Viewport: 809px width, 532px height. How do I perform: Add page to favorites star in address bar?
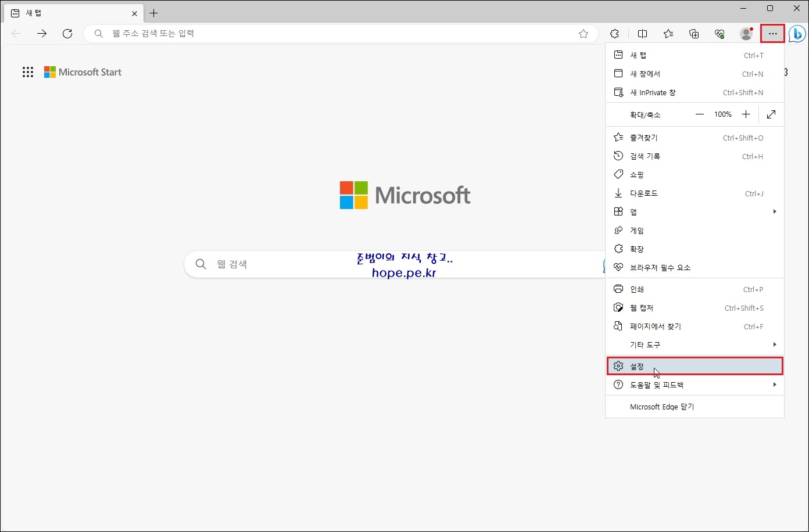584,34
